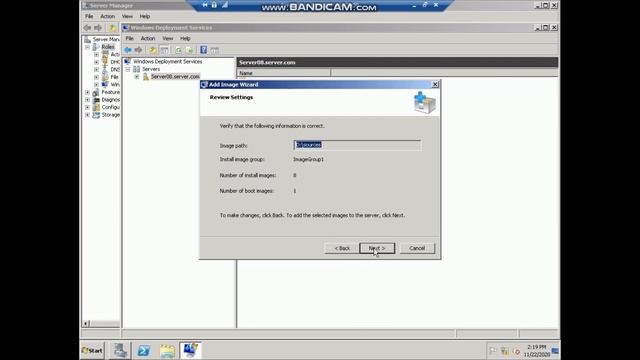Click the Server Manager toolbar Forward arrow
Image resolution: width=640 pixels, height=360 pixels.
(98, 28)
